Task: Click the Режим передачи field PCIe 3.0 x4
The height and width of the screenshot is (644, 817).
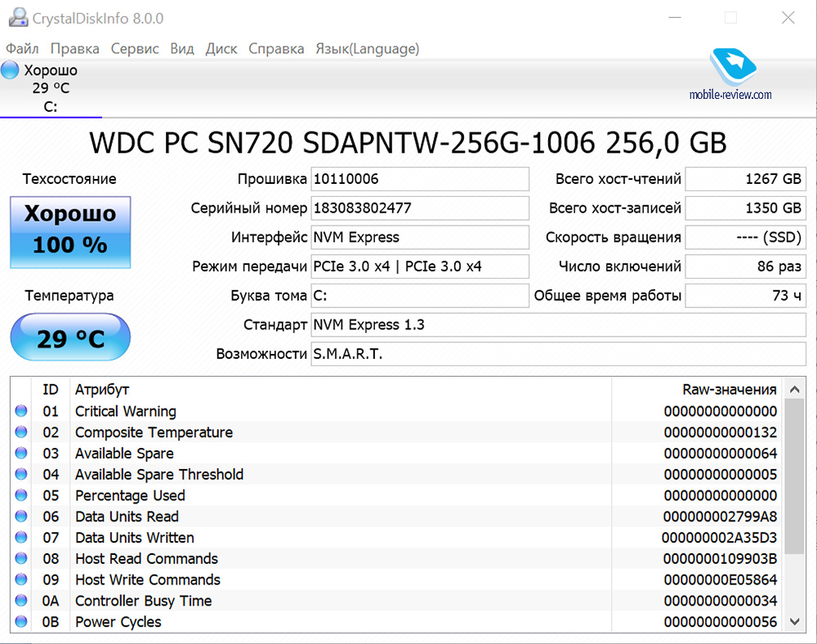Action: [420, 266]
